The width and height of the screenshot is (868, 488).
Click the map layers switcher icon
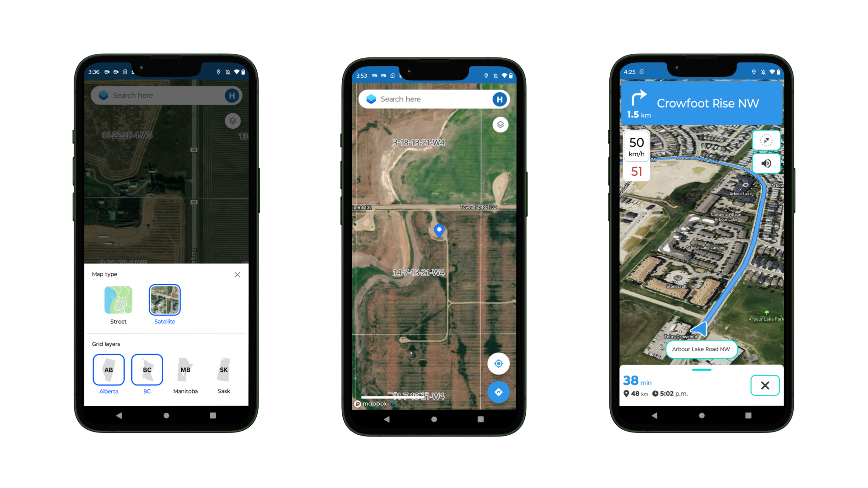point(232,122)
